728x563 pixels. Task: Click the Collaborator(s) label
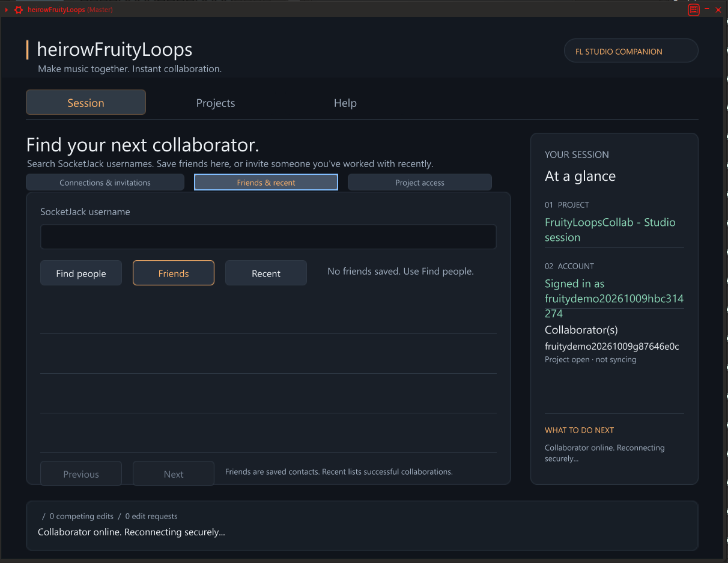pos(581,330)
